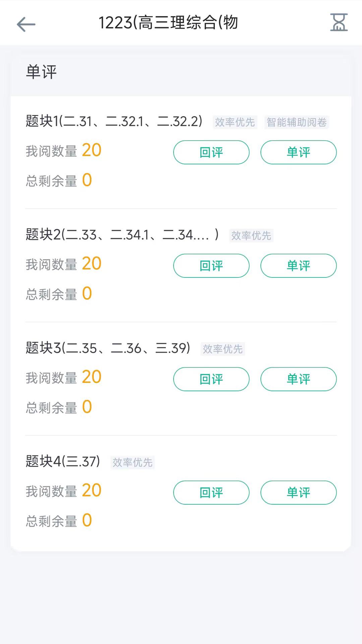Open the hourglass history icon

(339, 23)
